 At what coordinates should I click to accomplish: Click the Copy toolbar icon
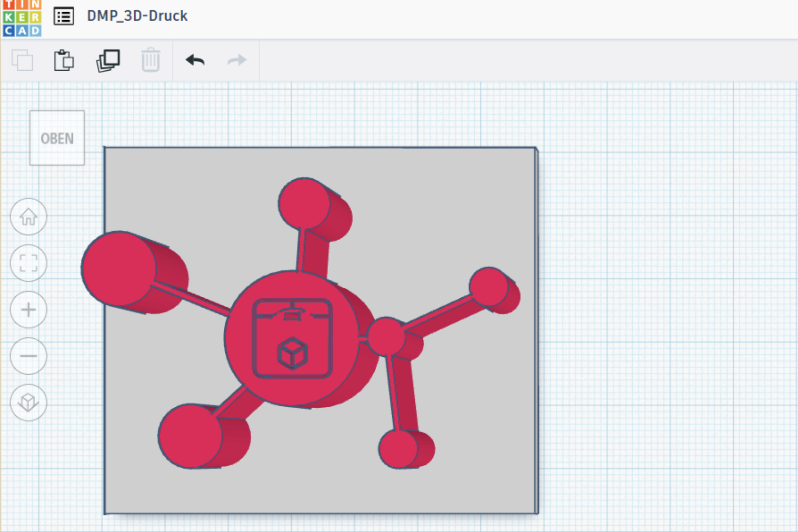click(x=22, y=60)
